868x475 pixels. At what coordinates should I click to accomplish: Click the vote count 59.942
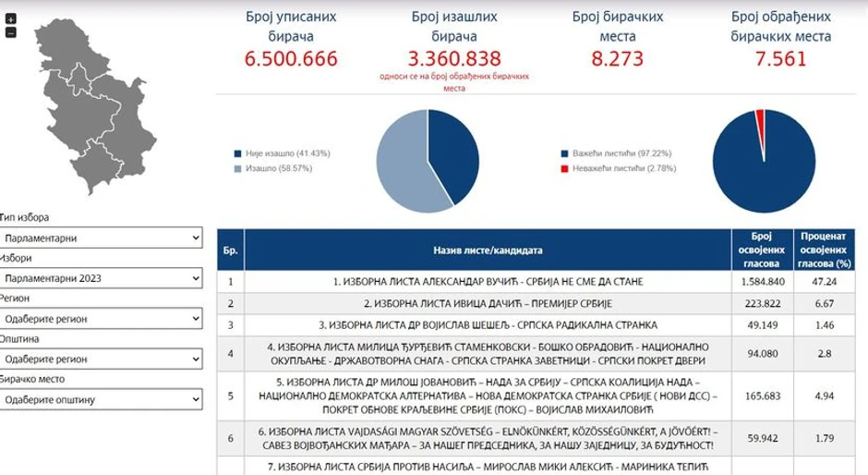pyautogui.click(x=763, y=438)
